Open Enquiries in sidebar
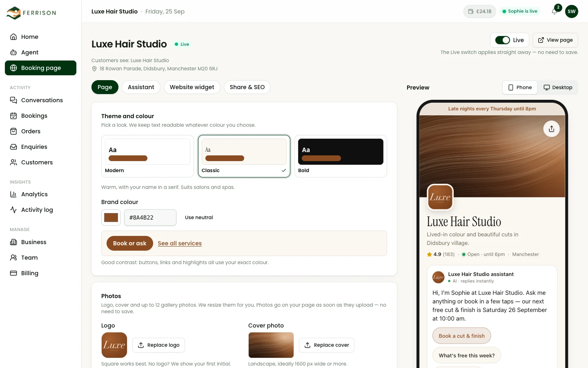588x368 pixels. [41, 147]
